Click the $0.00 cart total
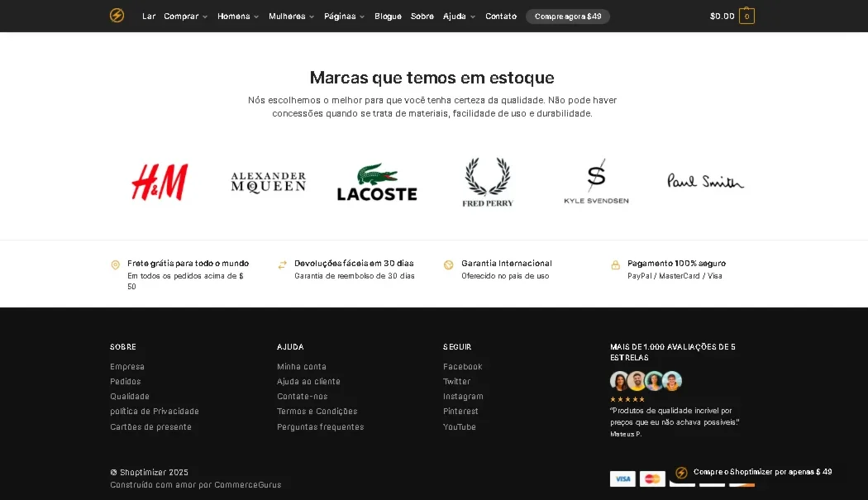The width and height of the screenshot is (868, 500). 722,16
